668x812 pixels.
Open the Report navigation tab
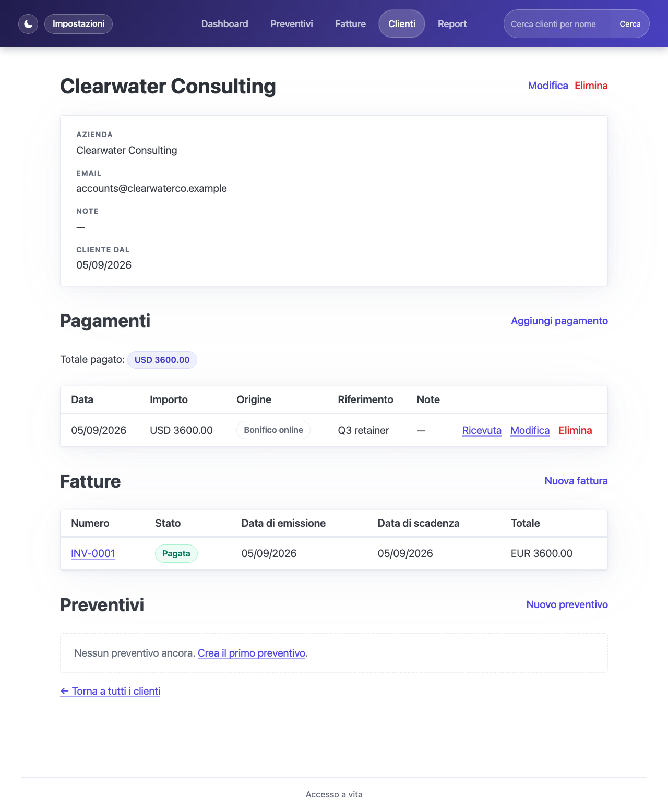(x=452, y=24)
